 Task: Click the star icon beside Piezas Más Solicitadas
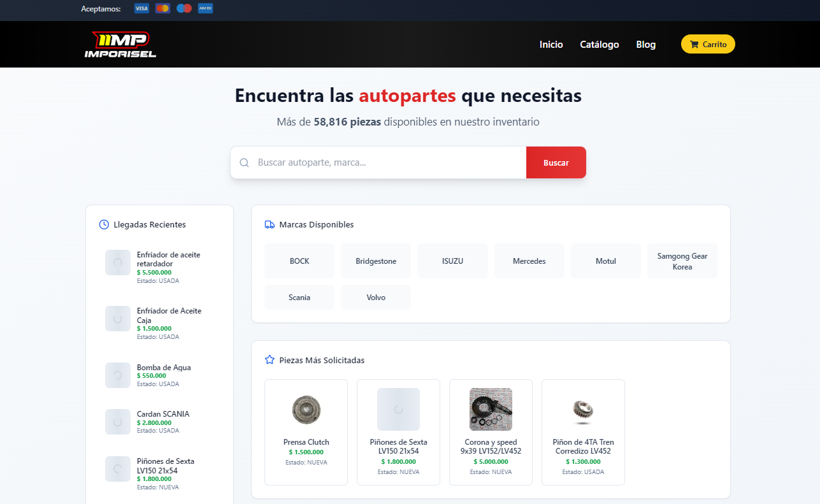tap(270, 360)
